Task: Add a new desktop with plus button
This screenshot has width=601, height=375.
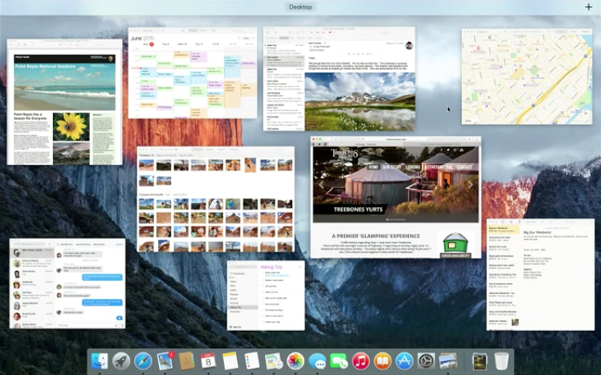Action: 588,7
